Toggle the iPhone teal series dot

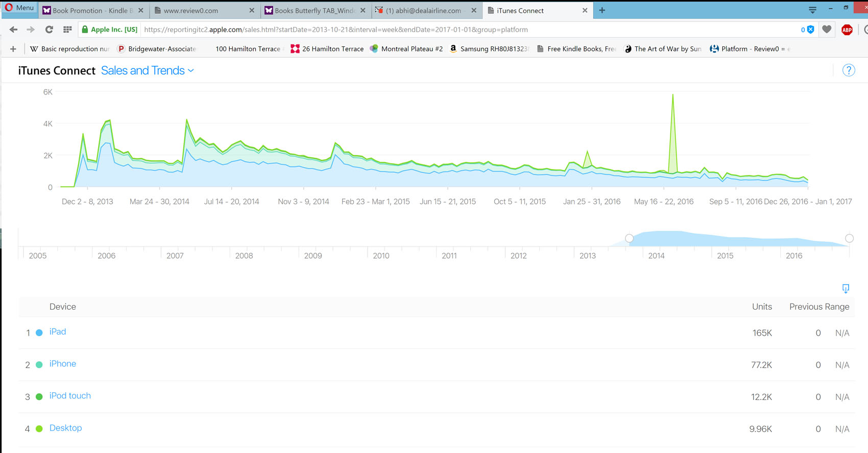point(39,365)
